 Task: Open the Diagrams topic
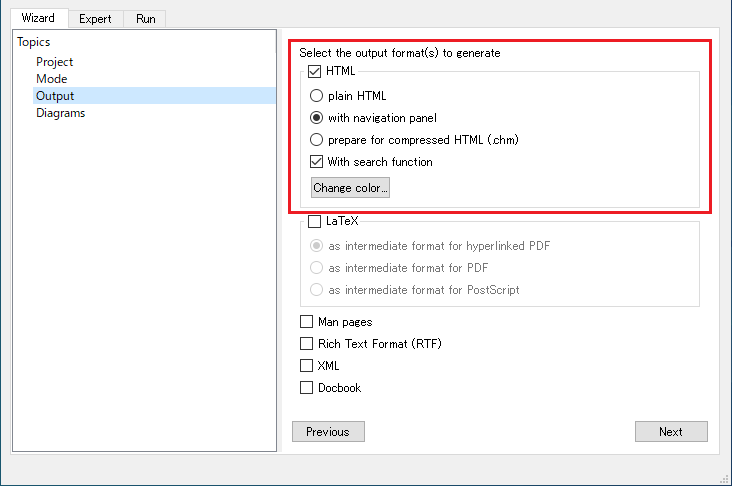point(61,113)
